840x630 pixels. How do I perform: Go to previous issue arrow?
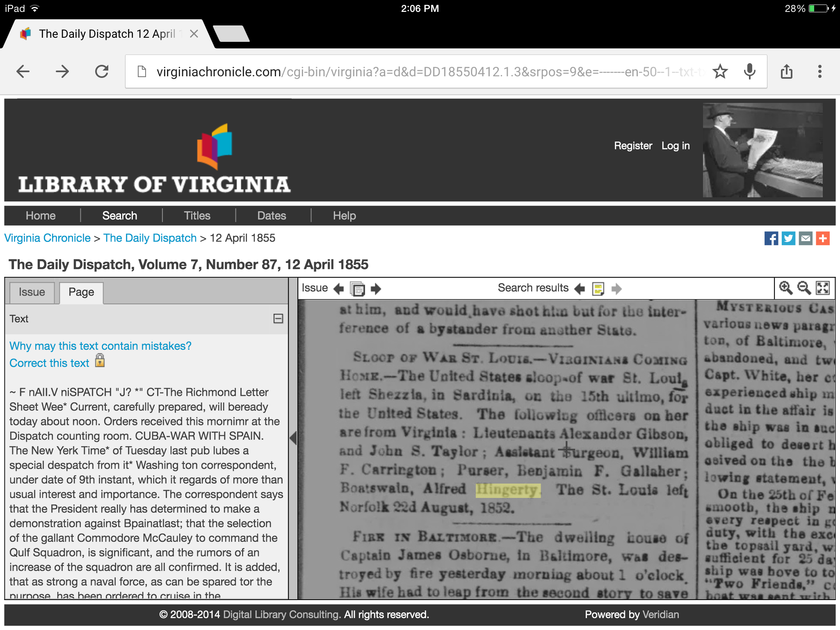(x=338, y=289)
